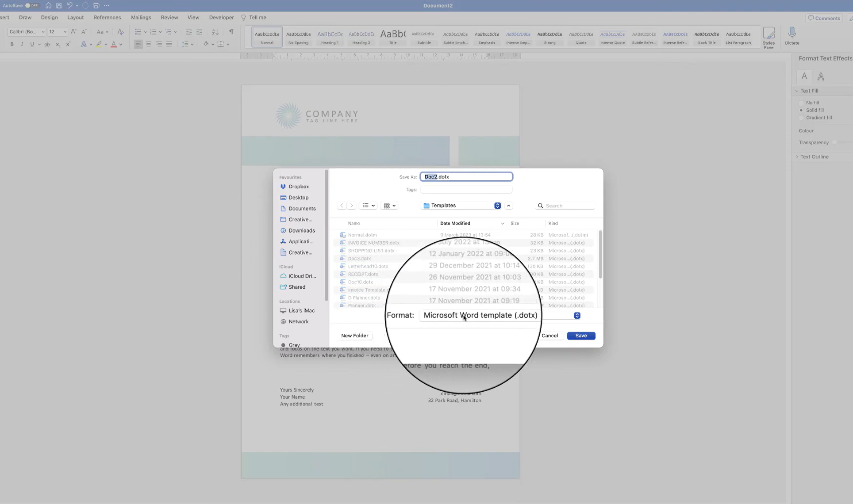This screenshot has width=853, height=504.
Task: Start Dictate from the ribbon
Action: coord(792,36)
